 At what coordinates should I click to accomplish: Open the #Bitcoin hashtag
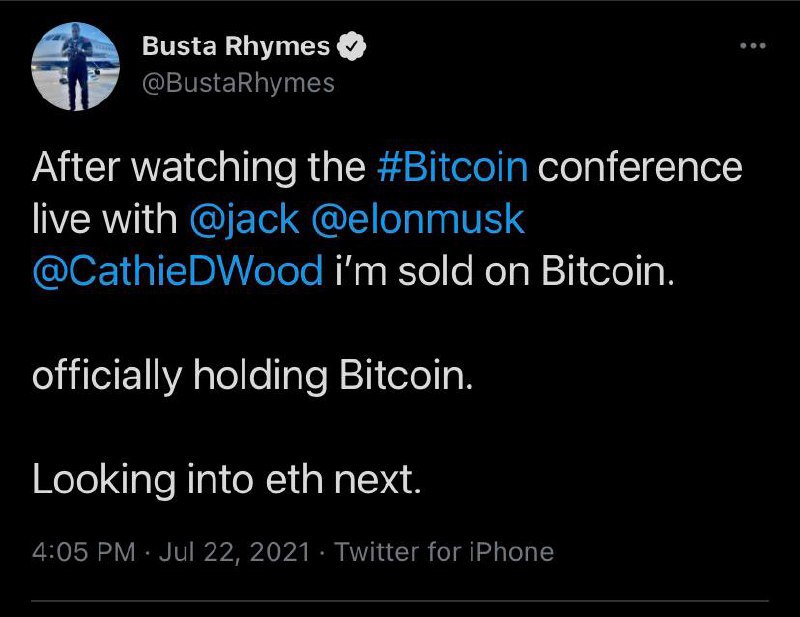(453, 166)
